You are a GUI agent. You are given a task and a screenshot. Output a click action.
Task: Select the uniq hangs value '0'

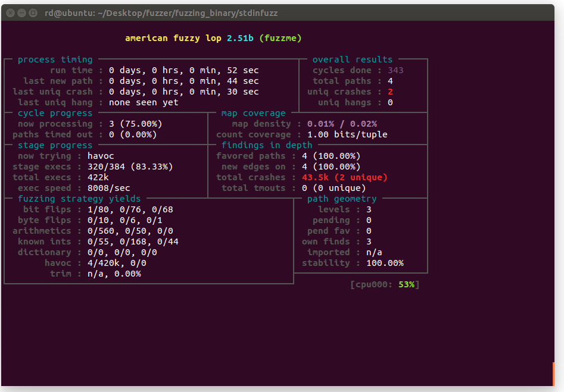tap(390, 103)
